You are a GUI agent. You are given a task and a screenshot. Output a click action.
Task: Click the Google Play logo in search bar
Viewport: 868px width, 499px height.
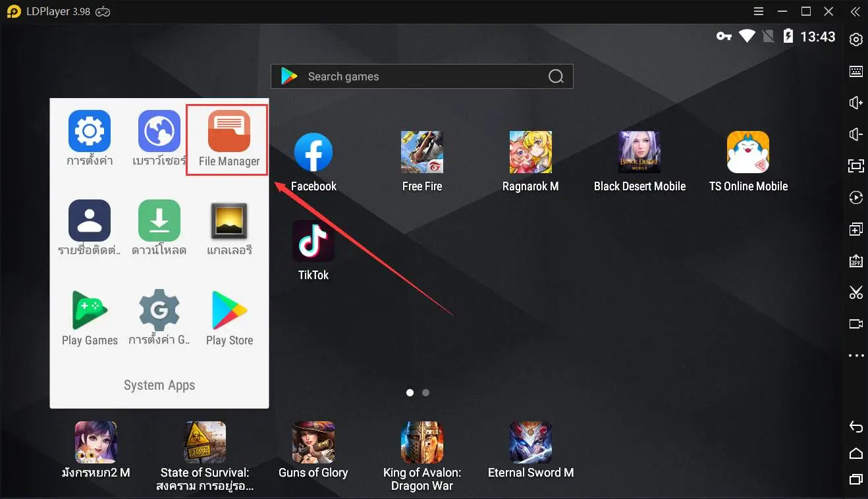tap(289, 76)
